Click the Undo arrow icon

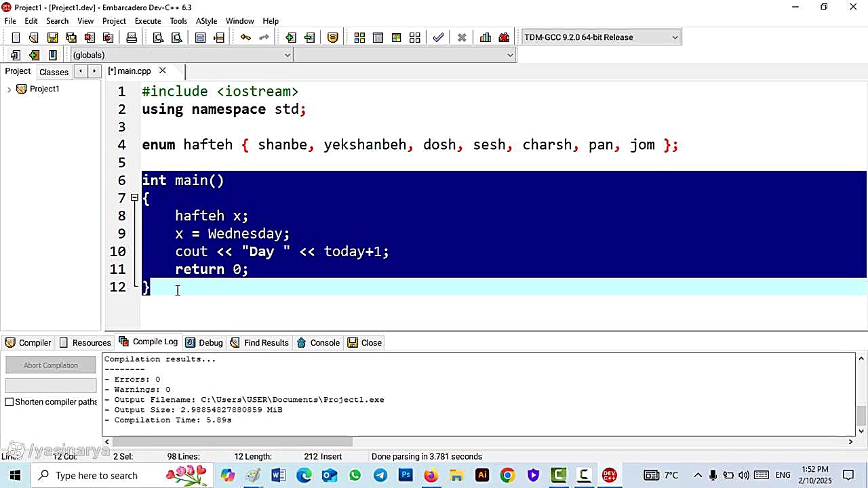[245, 37]
